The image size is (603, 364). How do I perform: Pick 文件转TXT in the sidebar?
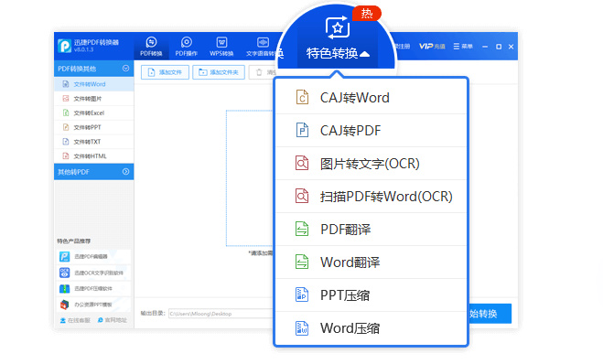tap(94, 142)
